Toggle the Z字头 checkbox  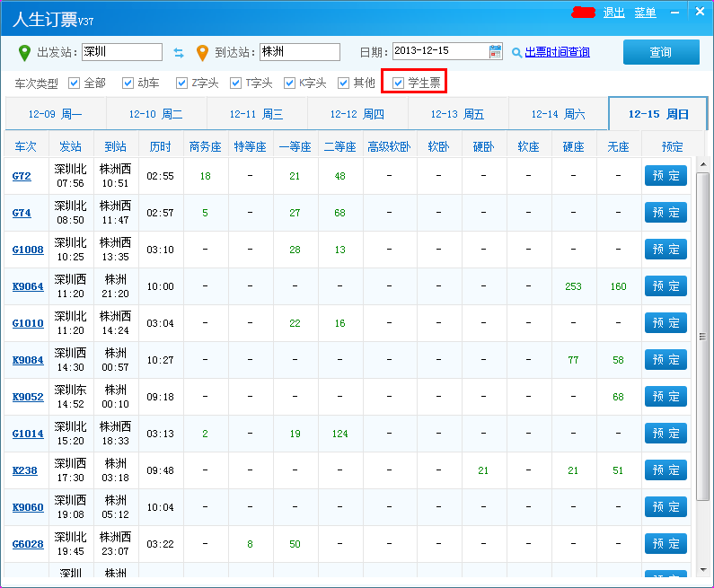pos(181,83)
